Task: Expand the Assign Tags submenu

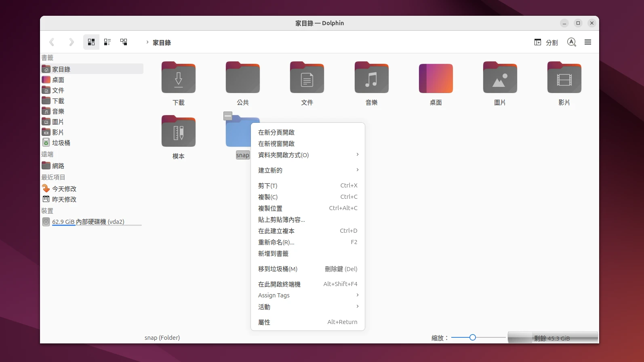Action: 307,295
